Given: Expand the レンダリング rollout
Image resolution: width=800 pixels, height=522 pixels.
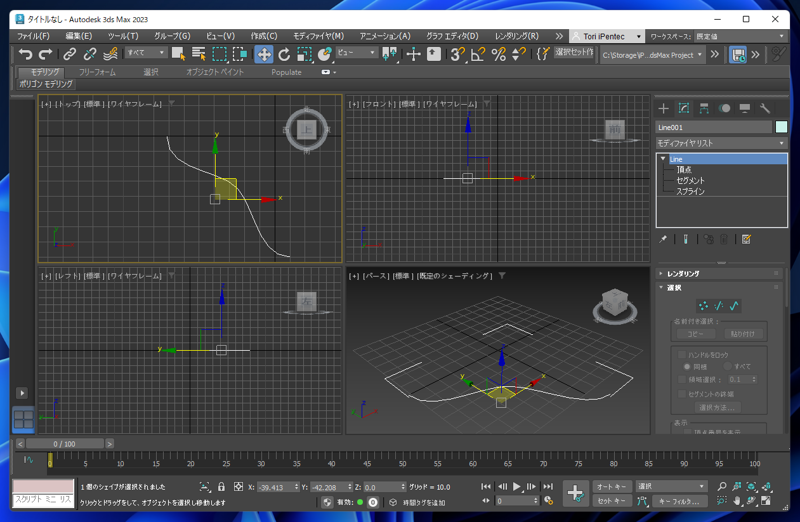Looking at the screenshot, I should point(683,273).
